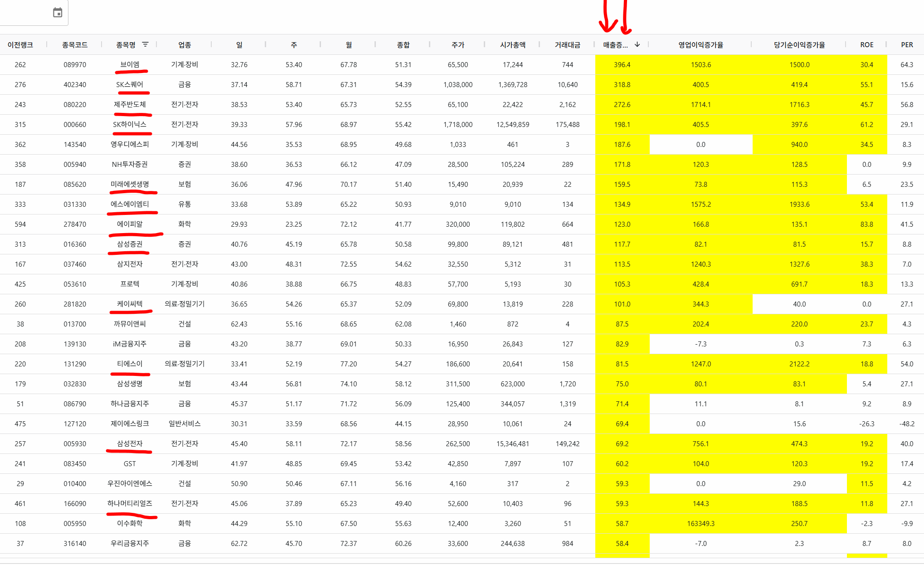
Task: Click the trading value 175,488
Action: [x=568, y=125]
